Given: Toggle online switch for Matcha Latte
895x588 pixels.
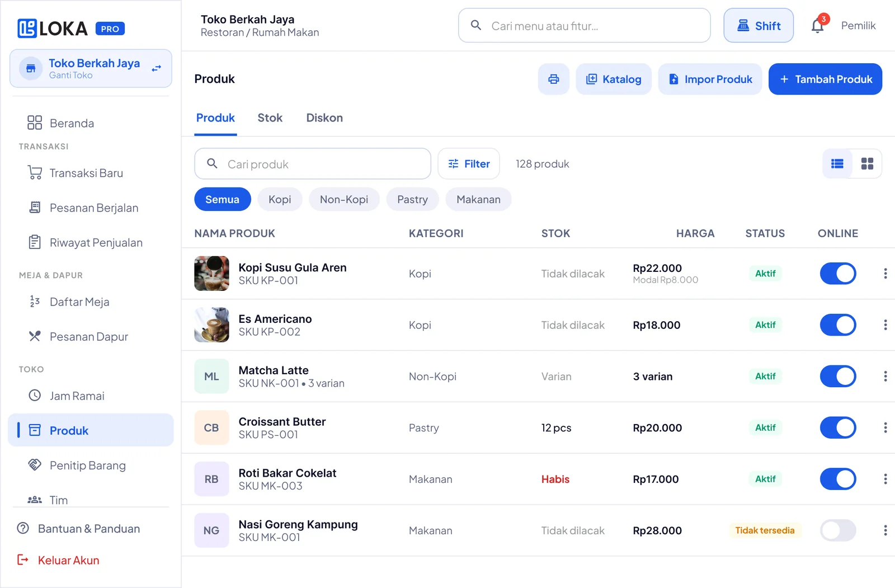Looking at the screenshot, I should (x=838, y=377).
